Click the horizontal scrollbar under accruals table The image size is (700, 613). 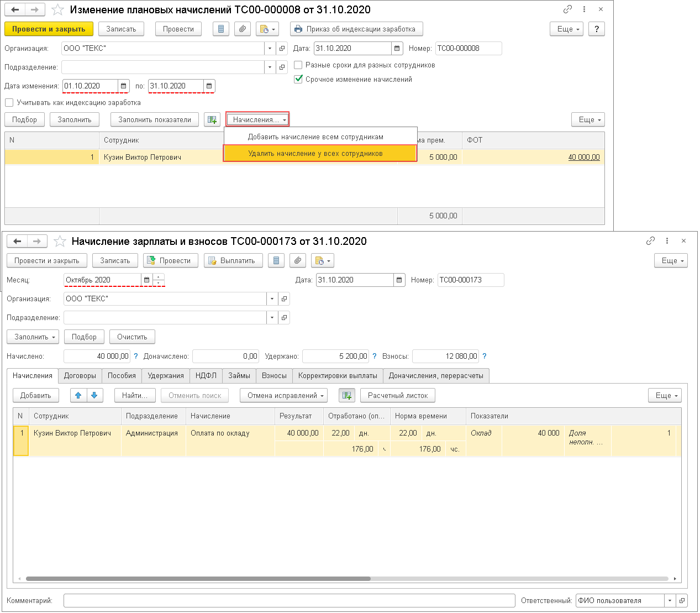[198, 579]
